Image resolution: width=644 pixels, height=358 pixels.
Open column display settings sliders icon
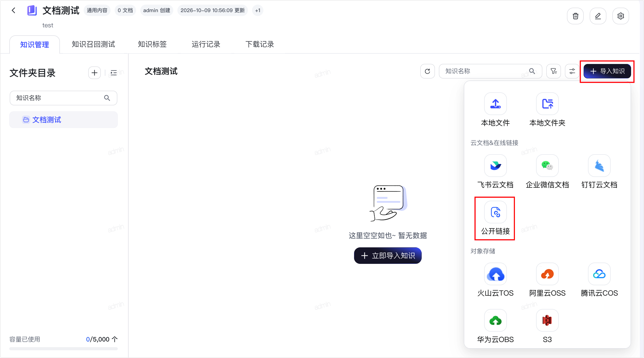(572, 71)
